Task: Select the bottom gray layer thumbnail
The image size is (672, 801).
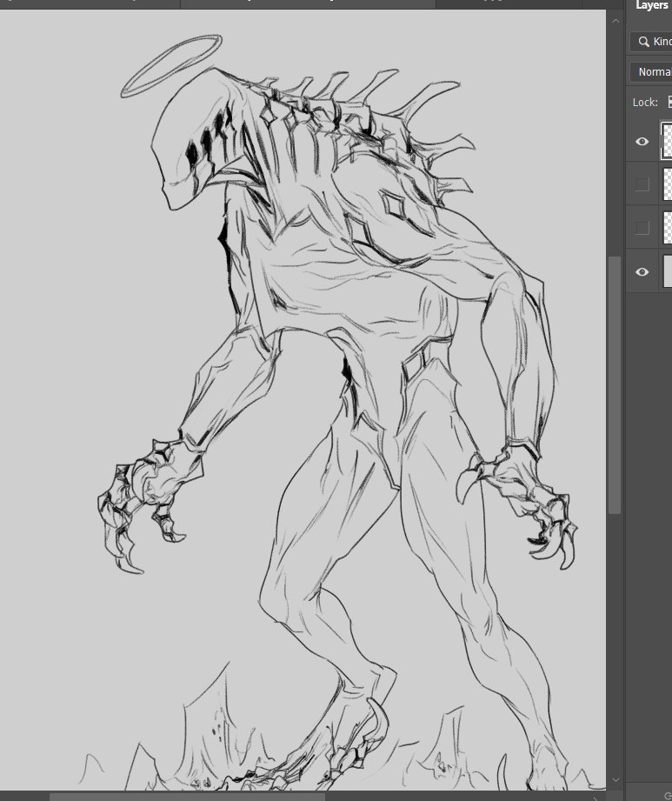Action: [667, 270]
